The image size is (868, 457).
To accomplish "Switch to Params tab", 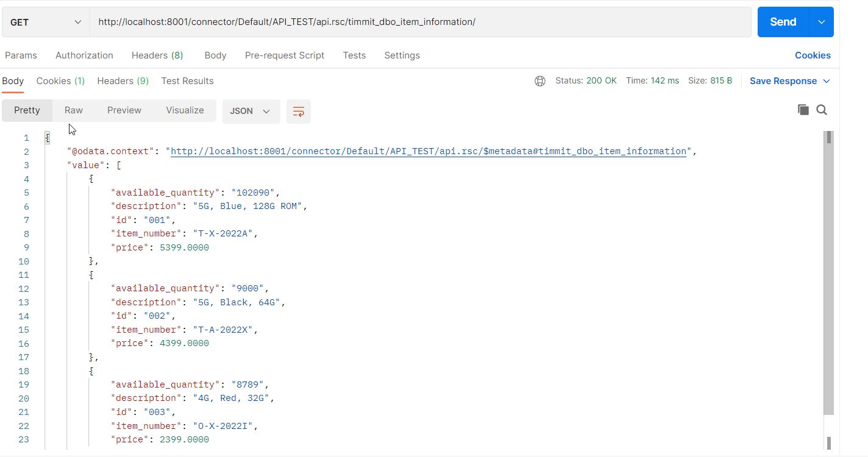I will (21, 55).
